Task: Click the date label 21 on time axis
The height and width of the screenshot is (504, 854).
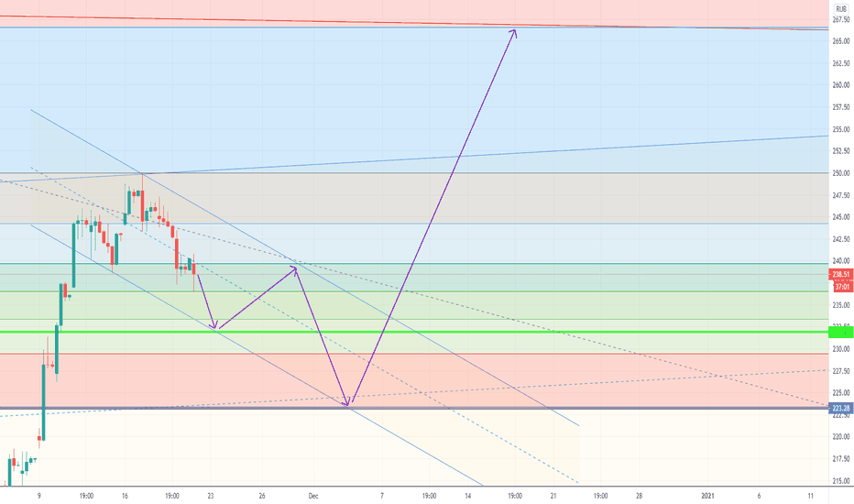Action: (553, 496)
